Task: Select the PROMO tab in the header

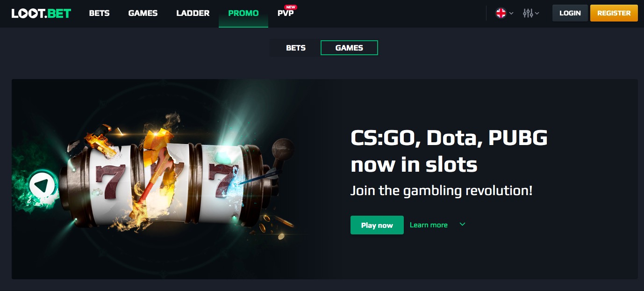Action: [x=243, y=13]
